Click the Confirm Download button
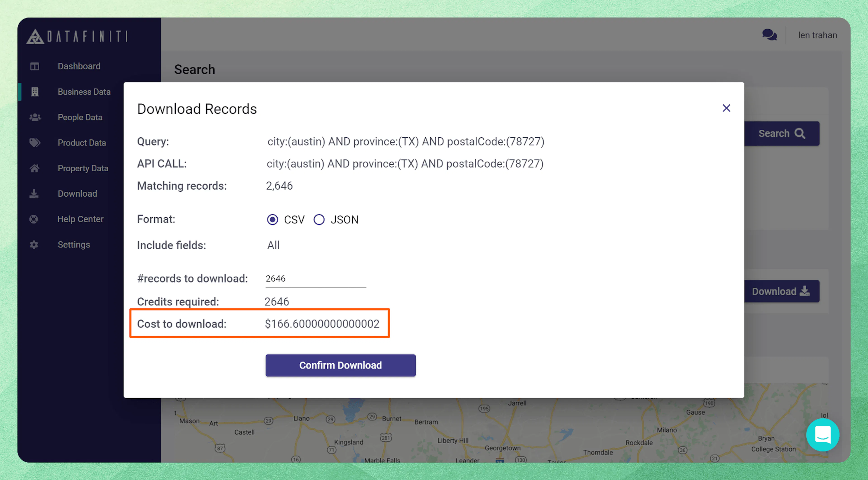 (340, 365)
